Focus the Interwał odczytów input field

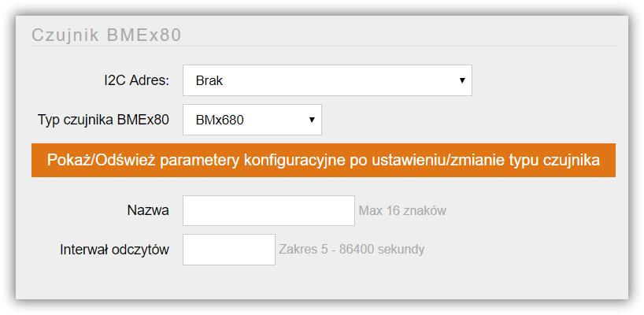pos(229,250)
